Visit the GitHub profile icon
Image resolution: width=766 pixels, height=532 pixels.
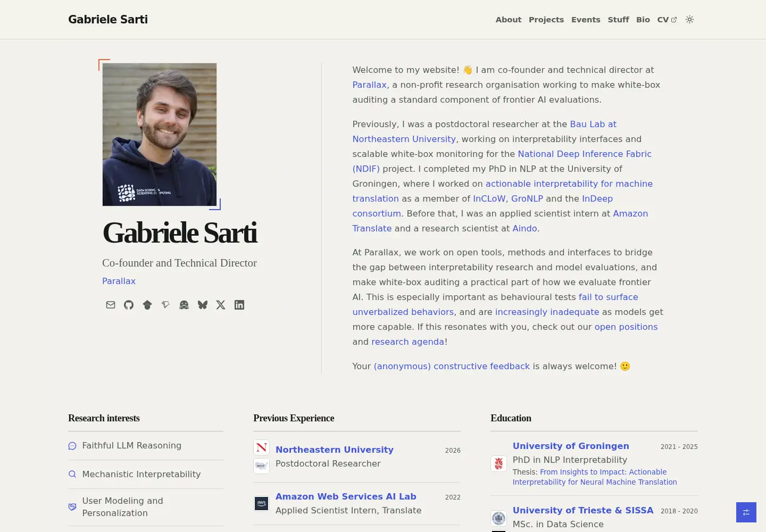pyautogui.click(x=129, y=305)
